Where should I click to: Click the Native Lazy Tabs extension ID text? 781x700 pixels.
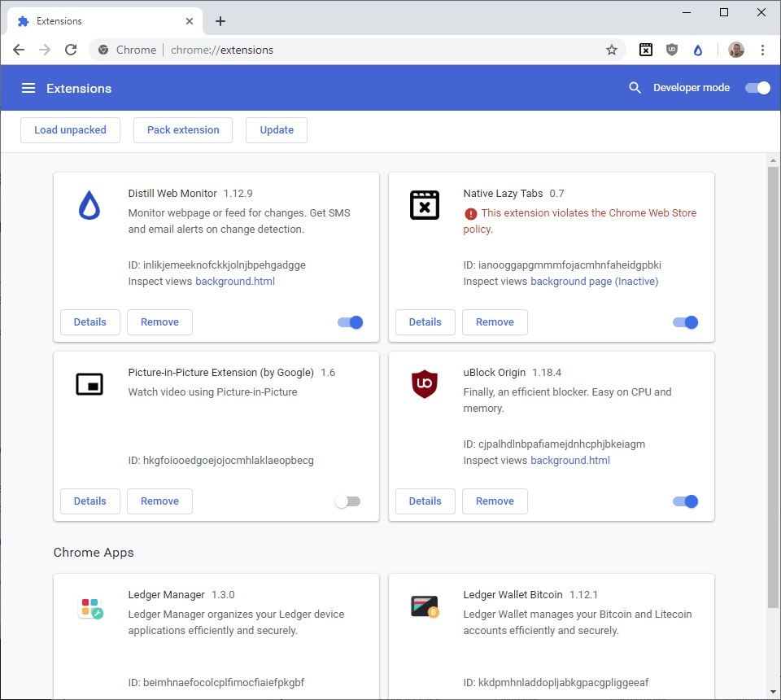pyautogui.click(x=562, y=265)
